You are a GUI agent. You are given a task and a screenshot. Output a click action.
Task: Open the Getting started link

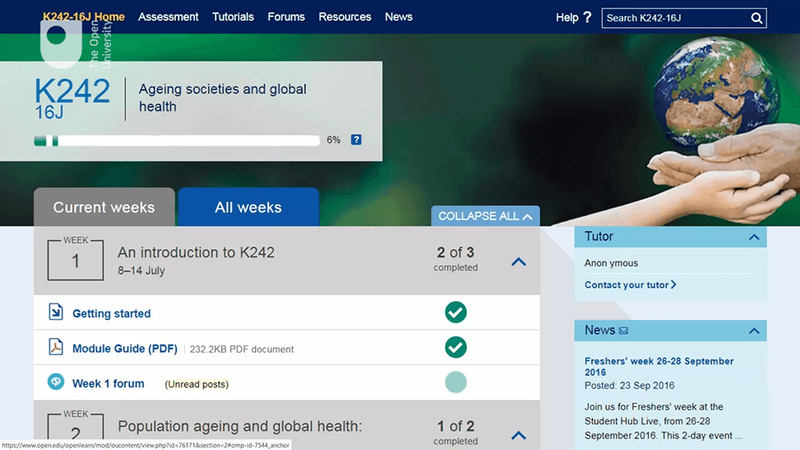pyautogui.click(x=111, y=313)
